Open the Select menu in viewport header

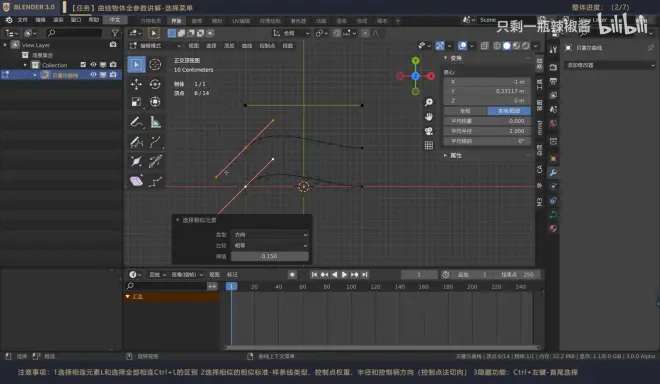211,45
